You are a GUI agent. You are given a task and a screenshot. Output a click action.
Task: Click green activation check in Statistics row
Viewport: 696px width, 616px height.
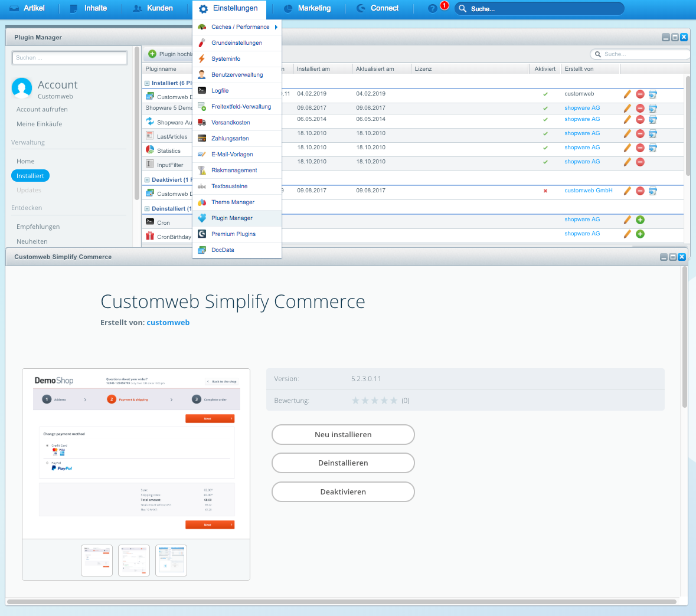click(545, 148)
